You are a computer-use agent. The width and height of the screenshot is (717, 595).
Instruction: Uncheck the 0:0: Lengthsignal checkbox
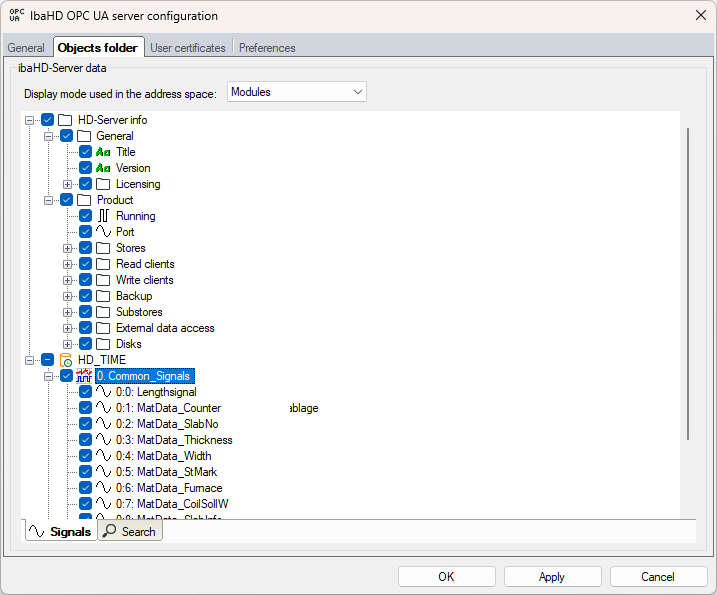86,392
